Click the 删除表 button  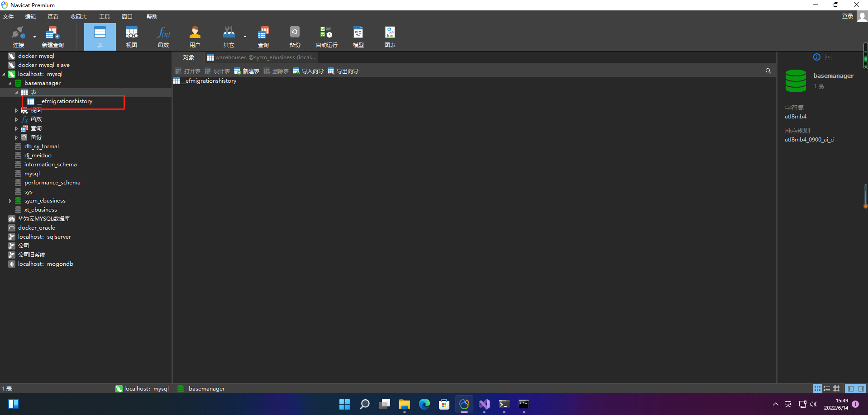[x=276, y=71]
